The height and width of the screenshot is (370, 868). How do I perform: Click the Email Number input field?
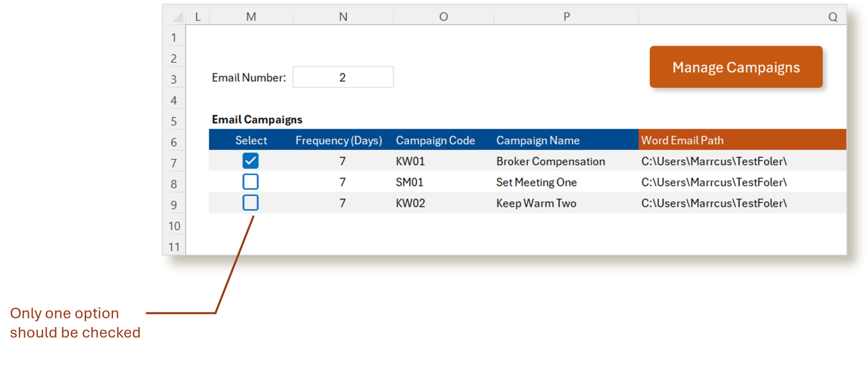click(x=342, y=77)
